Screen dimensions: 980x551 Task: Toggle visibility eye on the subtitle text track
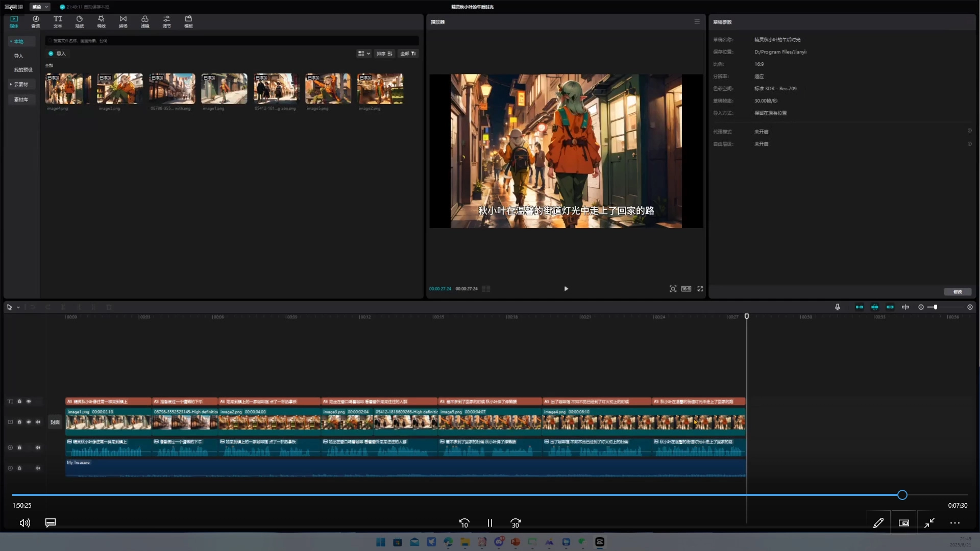point(29,402)
